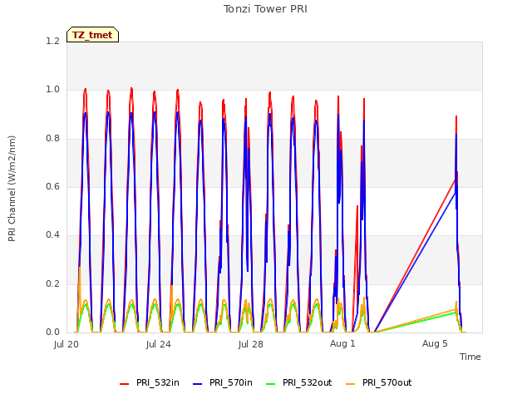
Task: Click the 1.0 y-axis tick label
Action: 52,90
